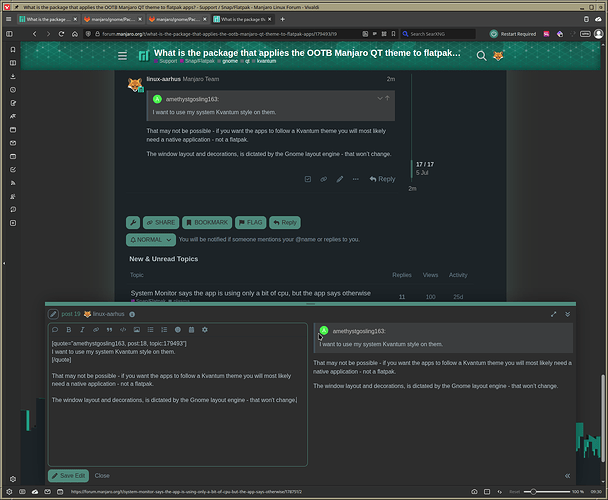Image resolution: width=608 pixels, height=500 pixels.
Task: Click the solution checkbox icon under the post
Action: [308, 179]
